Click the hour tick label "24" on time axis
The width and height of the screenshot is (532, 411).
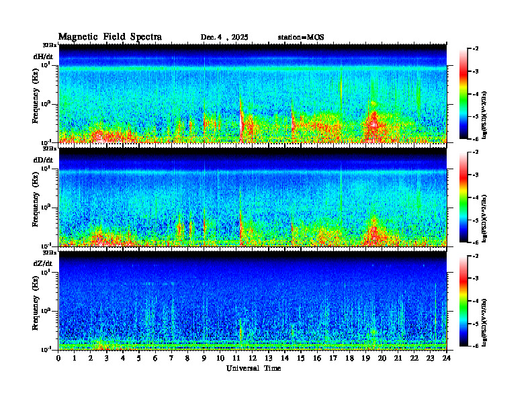point(446,358)
